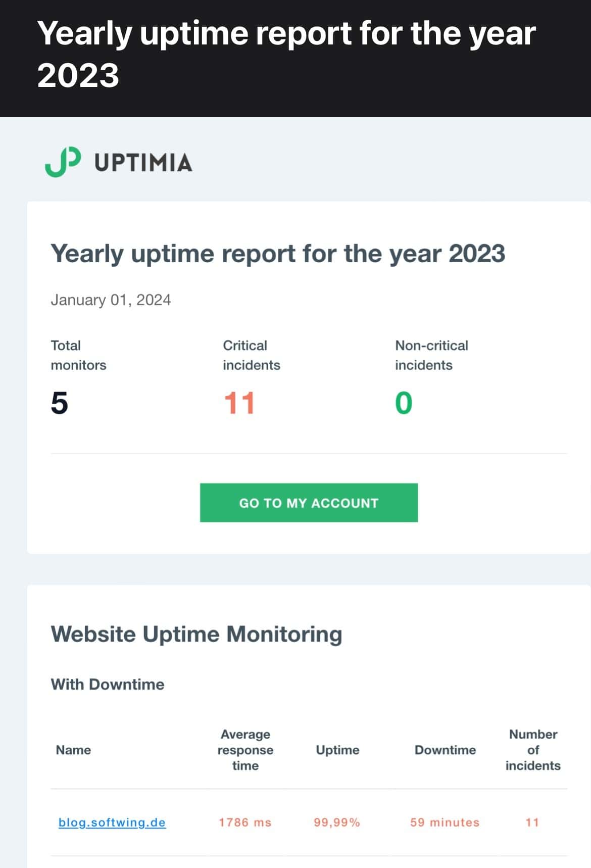Click the Name column header
This screenshot has width=591, height=868.
tap(73, 750)
